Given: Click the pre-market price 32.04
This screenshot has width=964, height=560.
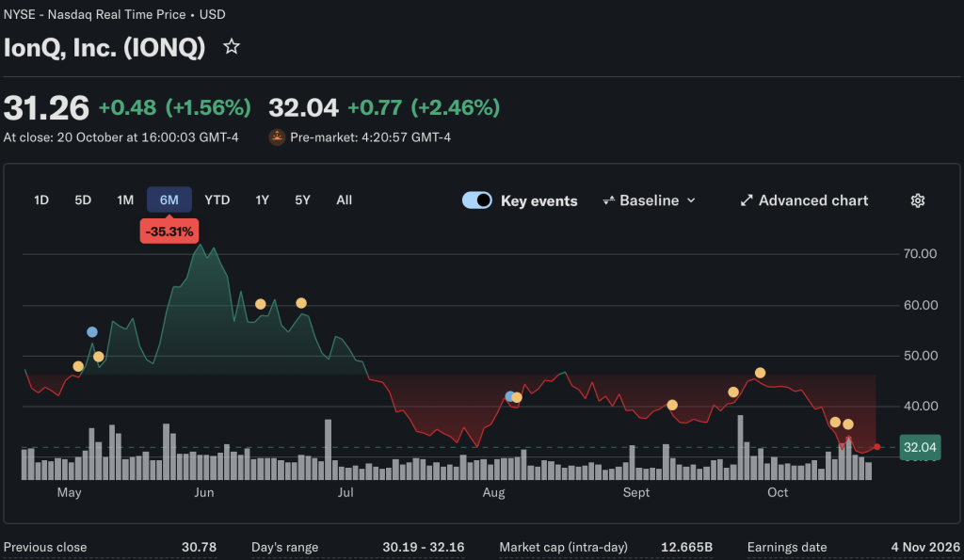Looking at the screenshot, I should (304, 107).
